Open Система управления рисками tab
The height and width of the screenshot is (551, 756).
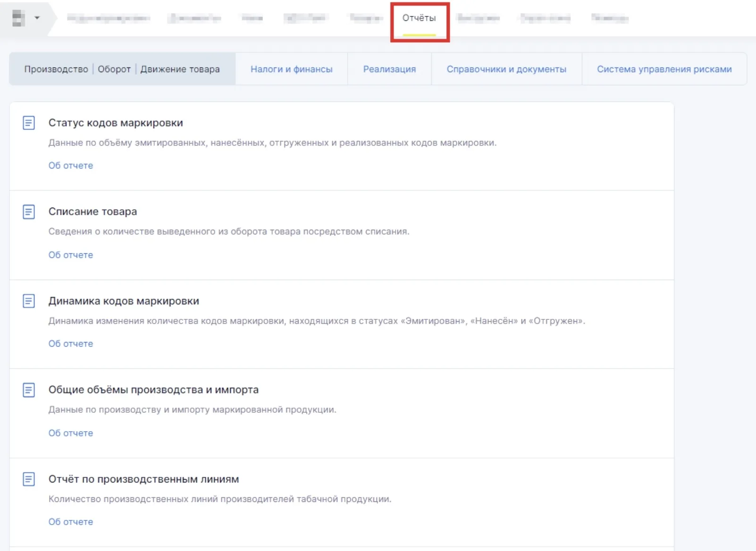click(x=664, y=69)
